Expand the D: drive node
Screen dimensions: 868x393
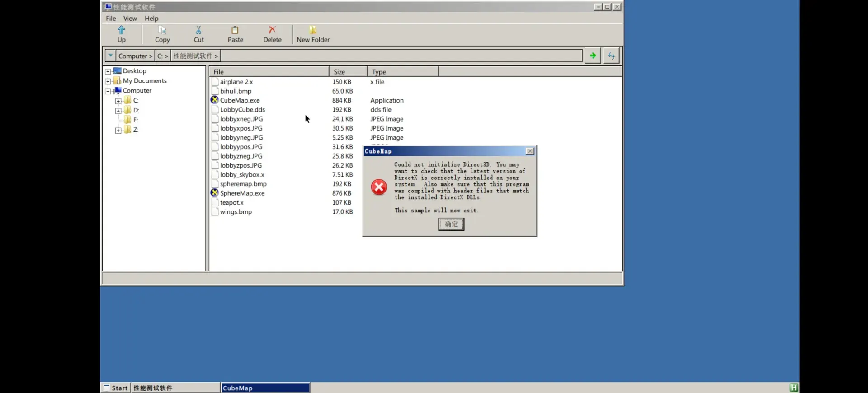coord(118,111)
